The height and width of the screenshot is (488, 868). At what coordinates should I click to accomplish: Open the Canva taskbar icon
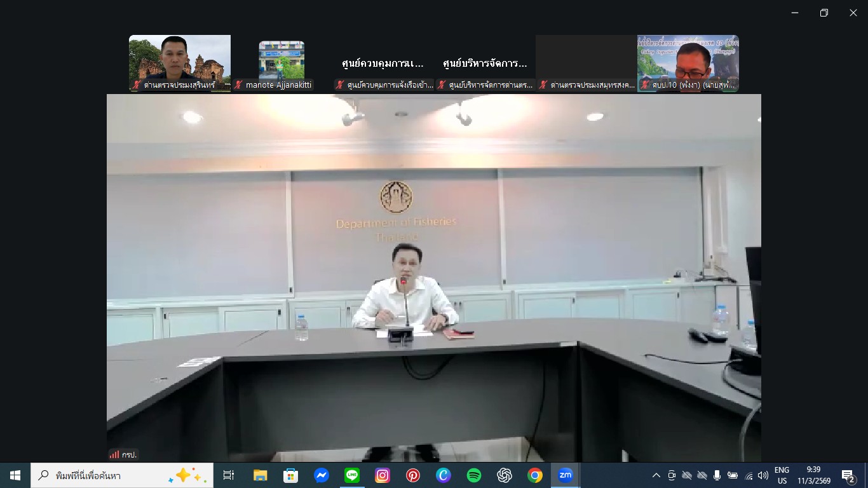(444, 475)
